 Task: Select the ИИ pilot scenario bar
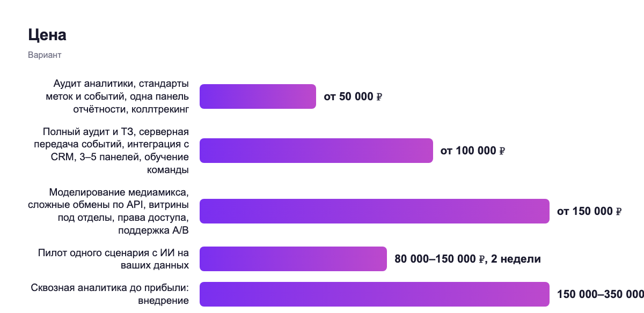tap(293, 259)
